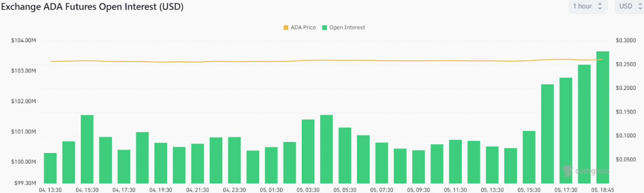Click the bar above the 05, 17:30 label

point(566,130)
